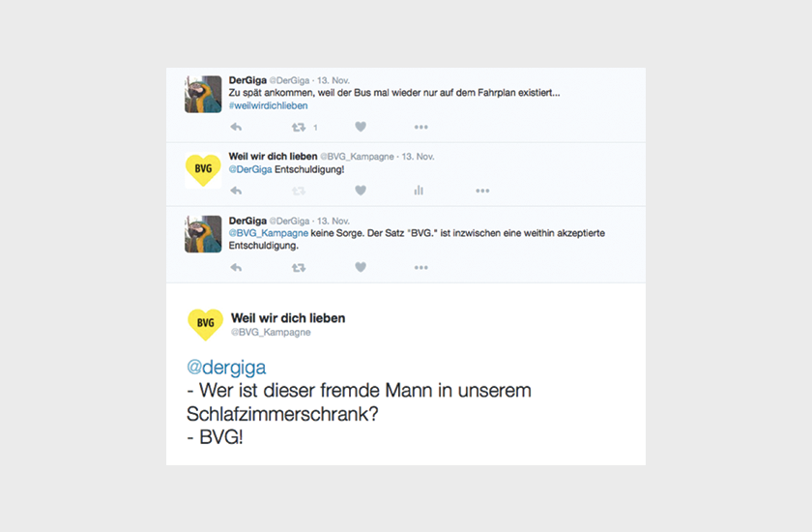Image resolution: width=812 pixels, height=532 pixels.
Task: Open more options on the first DerGiga tweet
Action: pos(420,127)
